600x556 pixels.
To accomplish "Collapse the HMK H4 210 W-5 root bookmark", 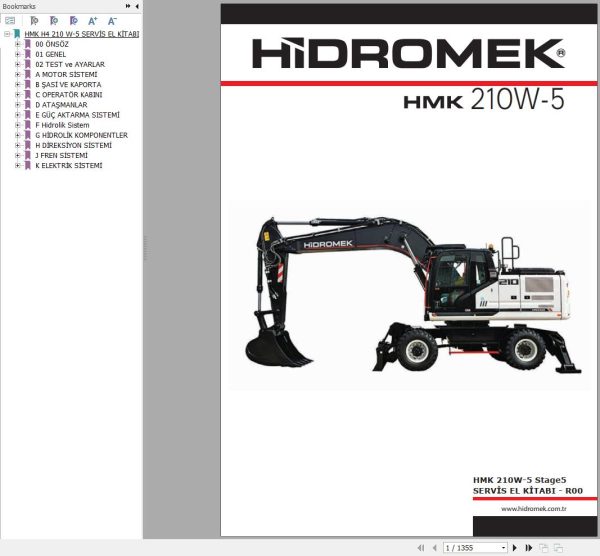I will (7, 34).
